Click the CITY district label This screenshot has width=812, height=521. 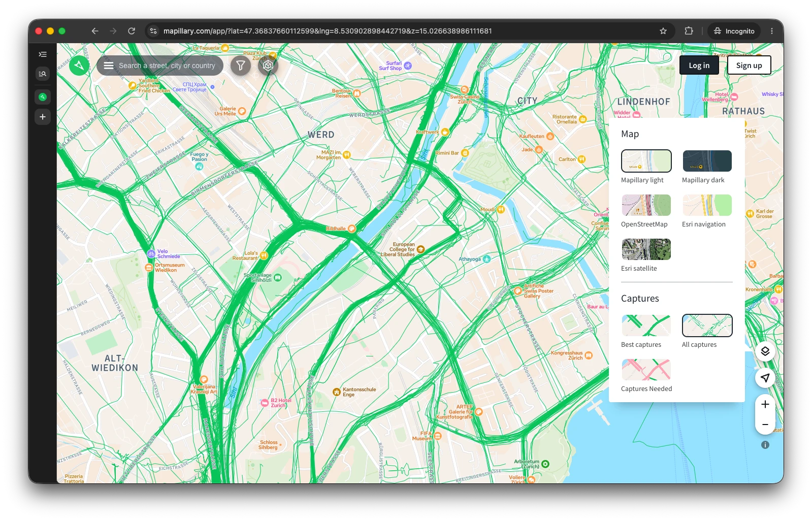coord(527,101)
